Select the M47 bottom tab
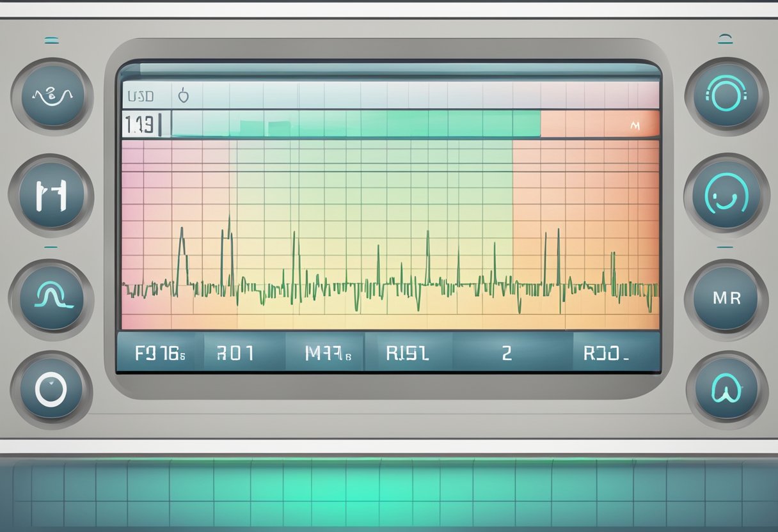Viewport: 778px width, 532px height. (x=325, y=353)
